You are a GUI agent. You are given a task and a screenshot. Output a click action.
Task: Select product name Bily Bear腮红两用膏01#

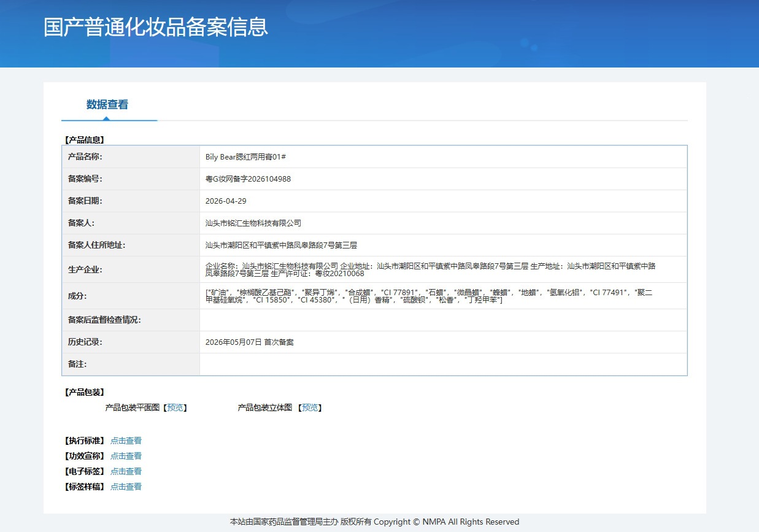click(246, 157)
